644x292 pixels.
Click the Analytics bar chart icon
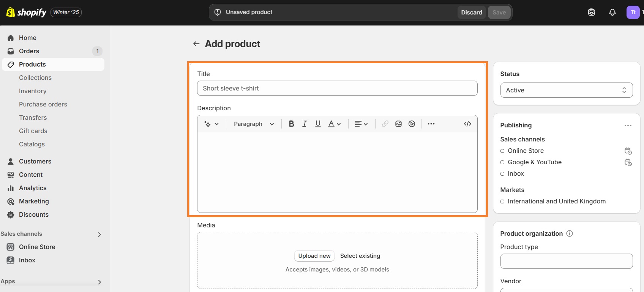click(11, 188)
